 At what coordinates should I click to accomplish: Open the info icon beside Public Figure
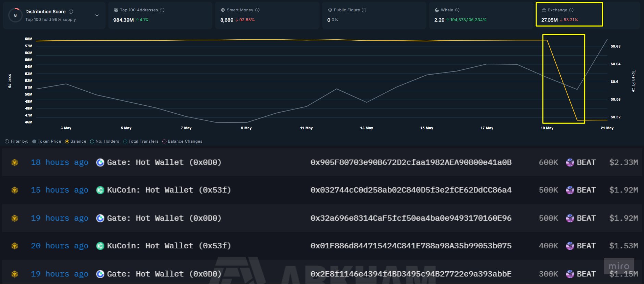click(364, 10)
